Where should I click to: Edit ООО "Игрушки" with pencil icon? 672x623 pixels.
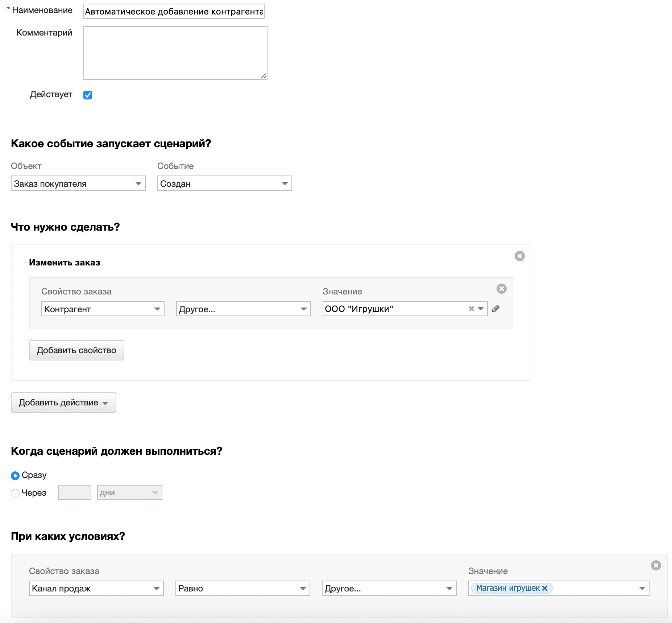pyautogui.click(x=496, y=309)
